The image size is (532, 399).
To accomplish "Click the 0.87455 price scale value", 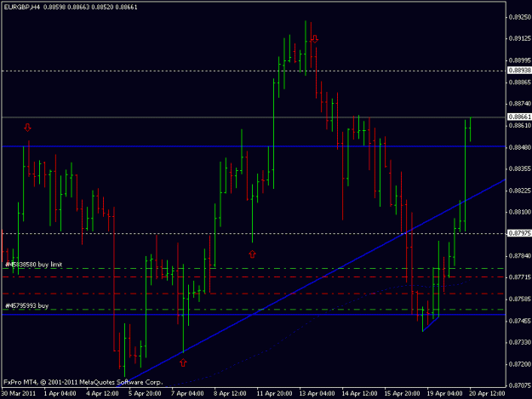I will pos(520,321).
